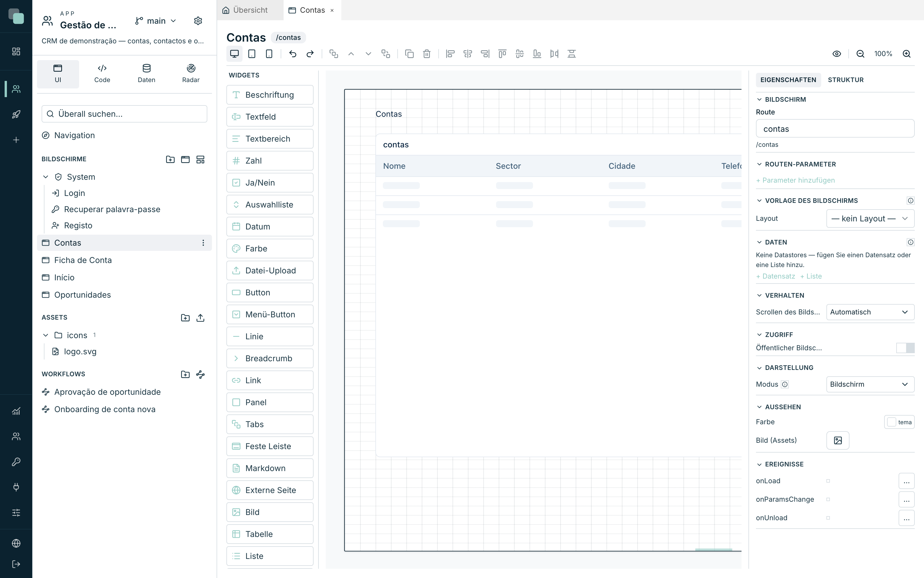Zoom in on the canvas
Image resolution: width=924 pixels, height=578 pixels.
(907, 54)
